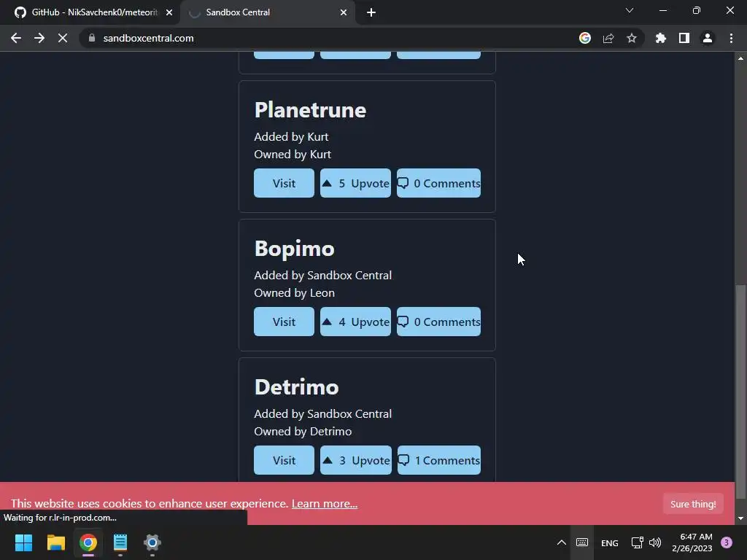Accept cookies with 'Sure thing!'

(x=693, y=504)
